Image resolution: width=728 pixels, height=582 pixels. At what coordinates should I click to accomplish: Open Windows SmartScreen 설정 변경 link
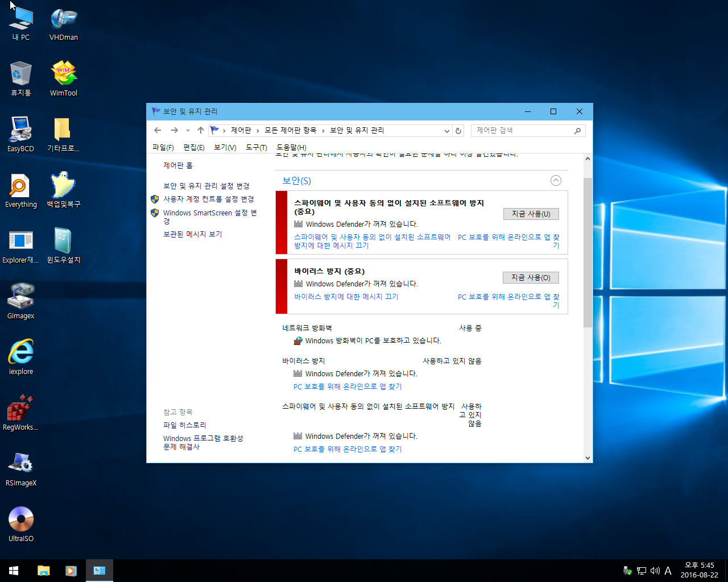click(210, 217)
